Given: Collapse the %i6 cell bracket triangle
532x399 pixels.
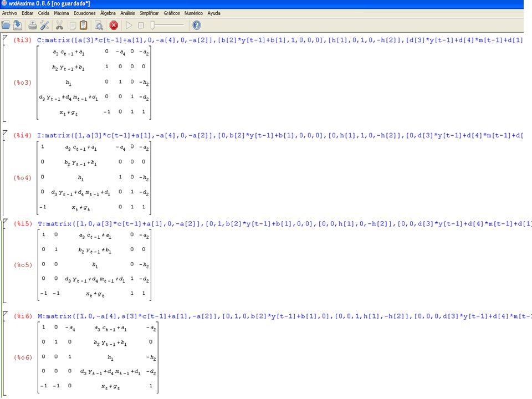Looking at the screenshot, I should [5, 314].
